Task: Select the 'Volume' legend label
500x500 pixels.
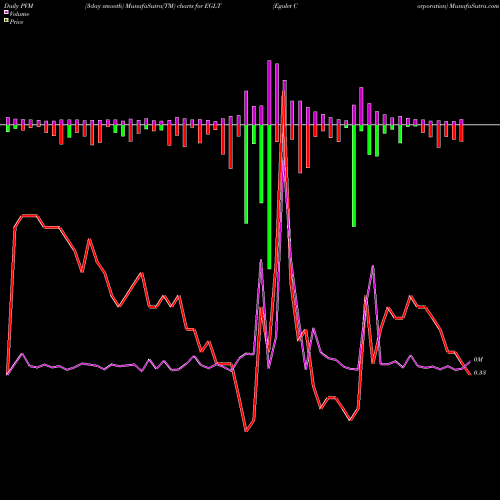Action: (x=19, y=14)
